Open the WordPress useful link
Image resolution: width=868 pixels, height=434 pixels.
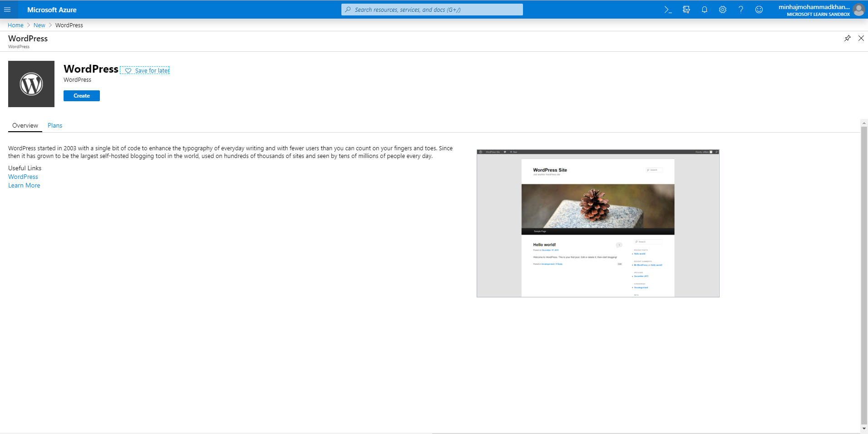tap(23, 177)
